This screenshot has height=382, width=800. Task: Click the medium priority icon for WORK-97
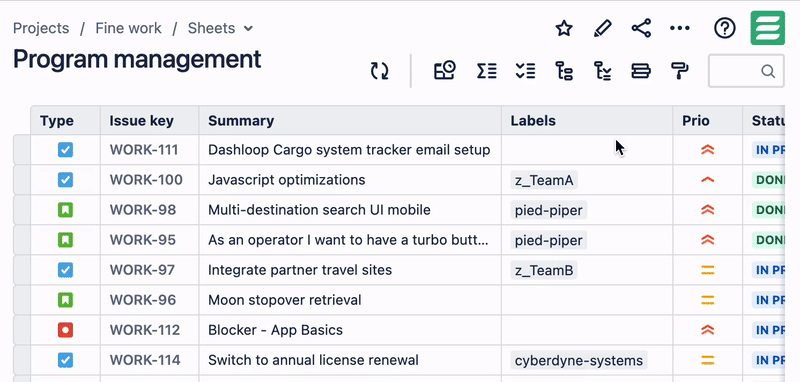point(708,270)
